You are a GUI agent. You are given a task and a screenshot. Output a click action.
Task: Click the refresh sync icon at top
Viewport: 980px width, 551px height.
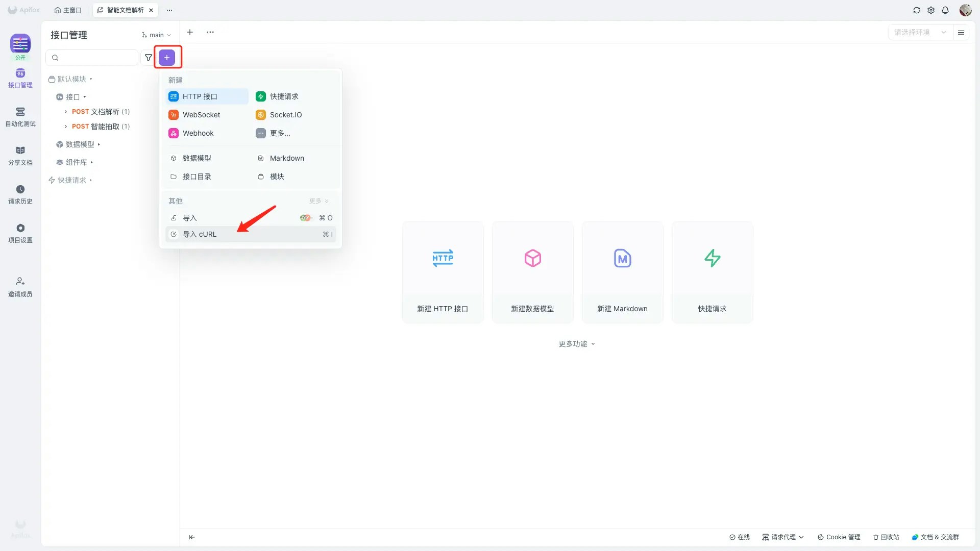coord(917,10)
